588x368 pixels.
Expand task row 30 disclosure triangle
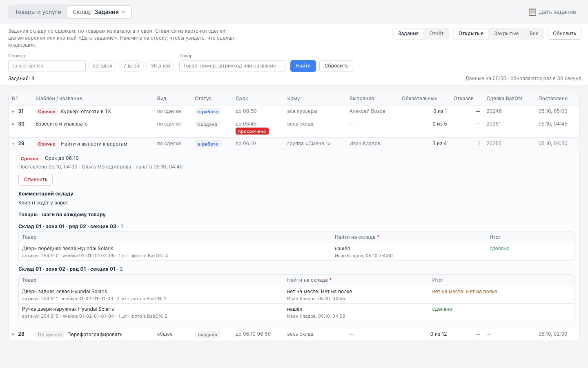coord(13,124)
